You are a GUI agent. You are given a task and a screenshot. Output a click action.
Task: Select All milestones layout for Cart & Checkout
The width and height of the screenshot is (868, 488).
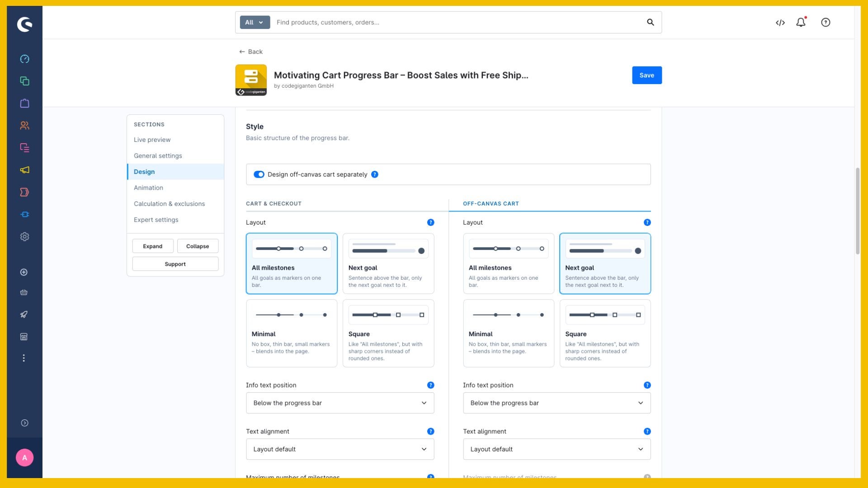292,263
